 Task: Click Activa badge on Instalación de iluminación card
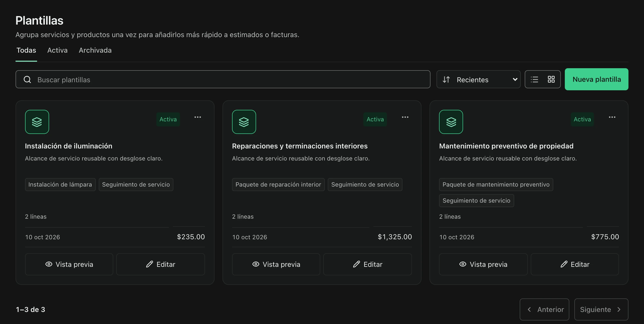168,119
